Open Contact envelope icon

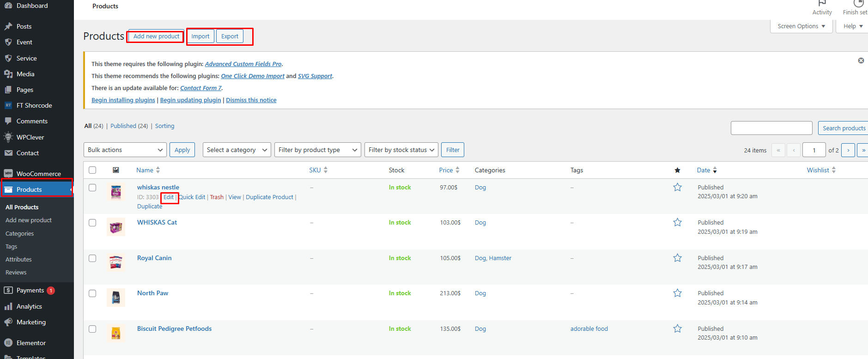pos(8,153)
